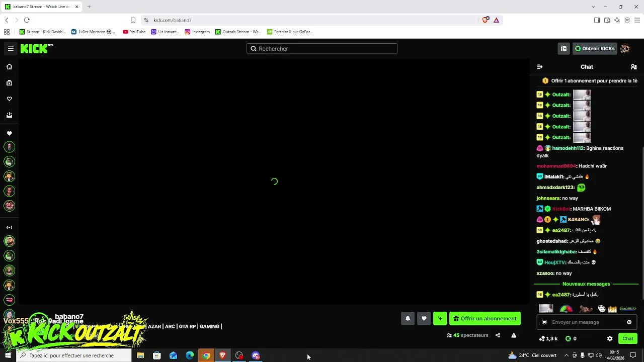Screen dimensions: 644x362
Task: Open the Brave Wallet icon
Action: click(x=607, y=20)
